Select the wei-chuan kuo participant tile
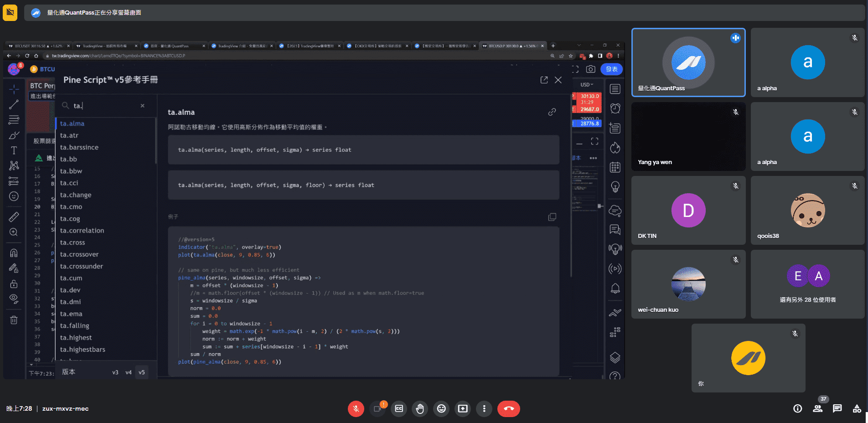Viewport: 868px width, 423px height. tap(688, 284)
